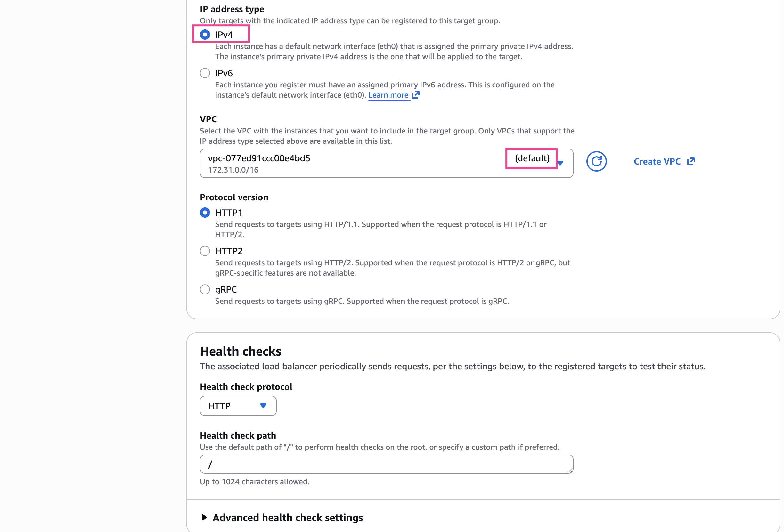Select the IPv4 radio button
The width and height of the screenshot is (784, 532).
tap(205, 35)
